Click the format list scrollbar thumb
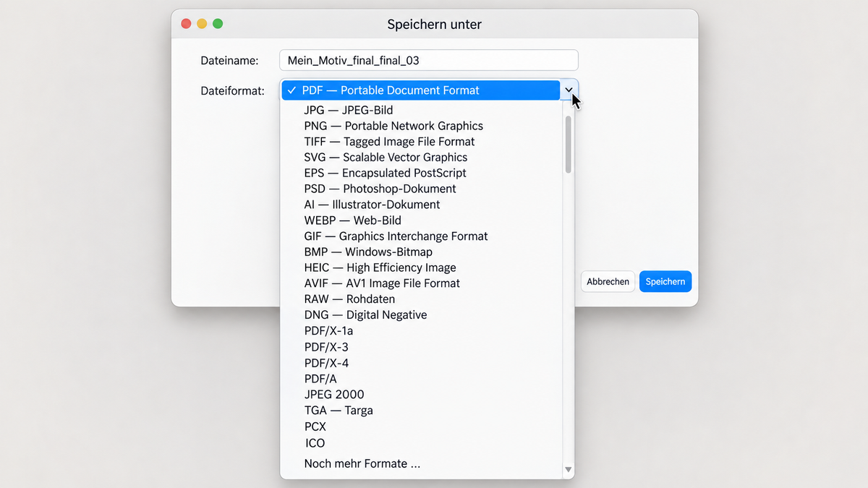This screenshot has height=488, width=868. pos(569,145)
